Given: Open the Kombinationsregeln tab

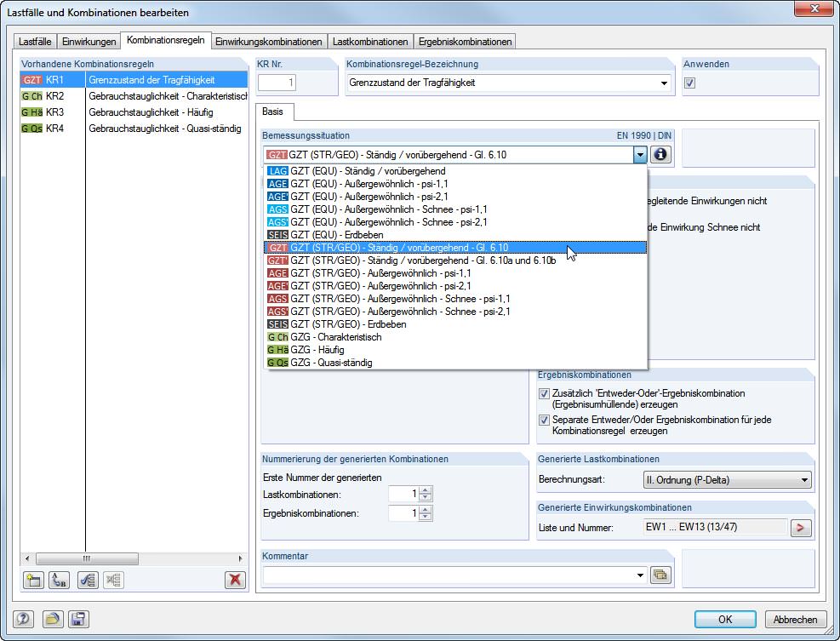Looking at the screenshot, I should click(166, 40).
